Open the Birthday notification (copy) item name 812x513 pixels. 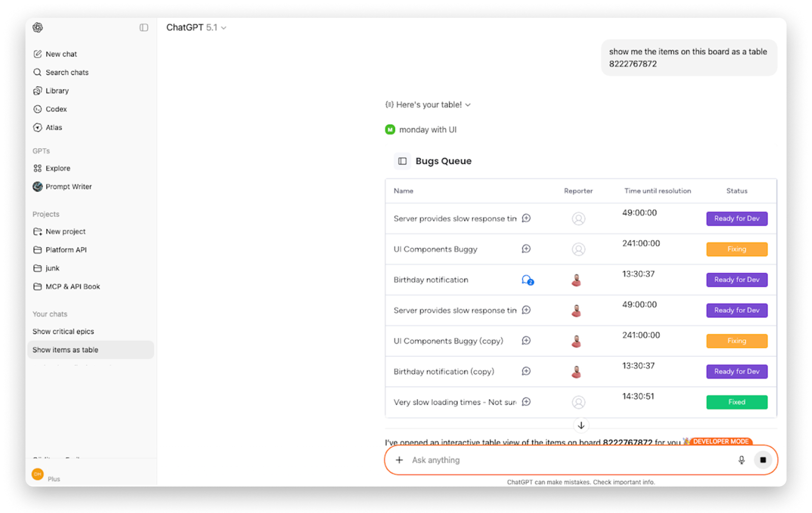444,372
